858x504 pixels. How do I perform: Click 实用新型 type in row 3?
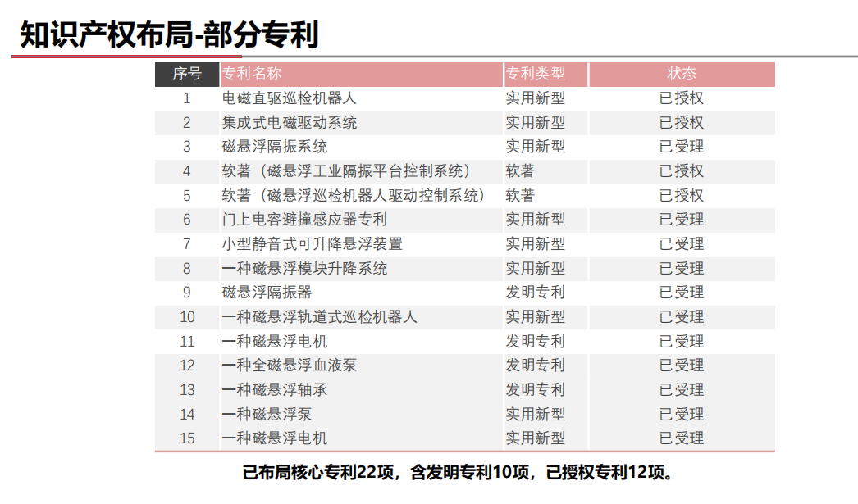point(535,147)
